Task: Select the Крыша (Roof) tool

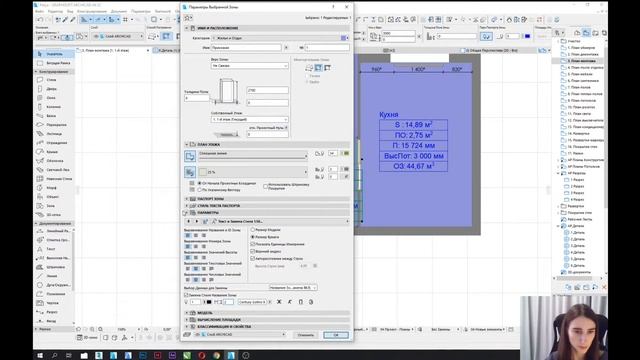Action: (54, 152)
